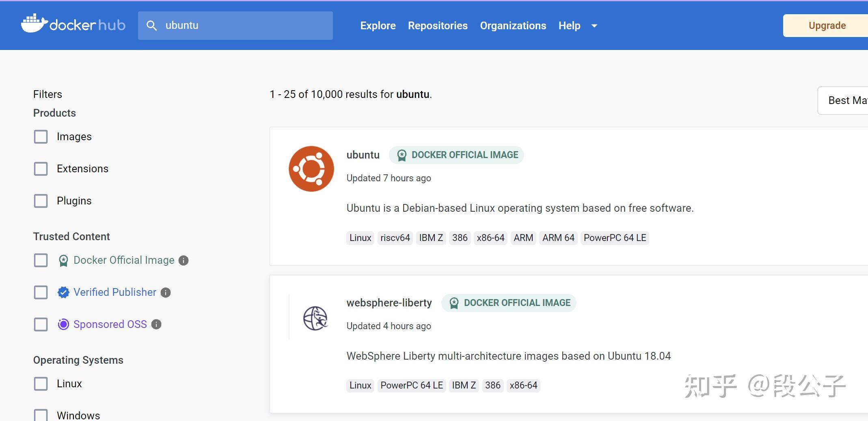The width and height of the screenshot is (868, 421).
Task: Click the search magnifier icon
Action: coord(152,25)
